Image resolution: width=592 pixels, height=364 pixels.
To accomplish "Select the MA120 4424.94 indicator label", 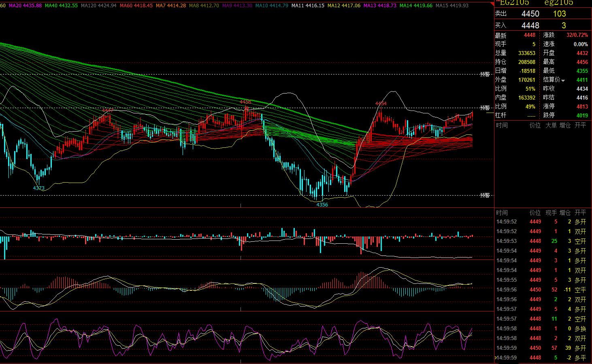I will 99,6.
